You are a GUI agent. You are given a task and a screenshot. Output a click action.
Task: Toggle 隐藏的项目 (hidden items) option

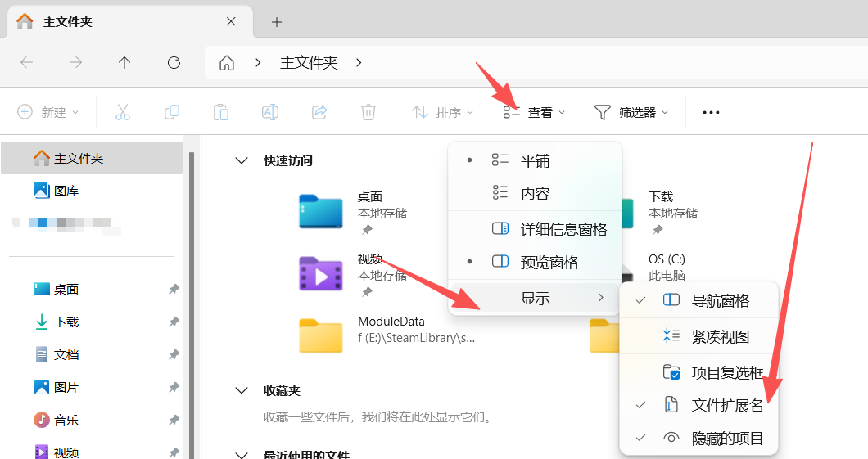tap(726, 438)
